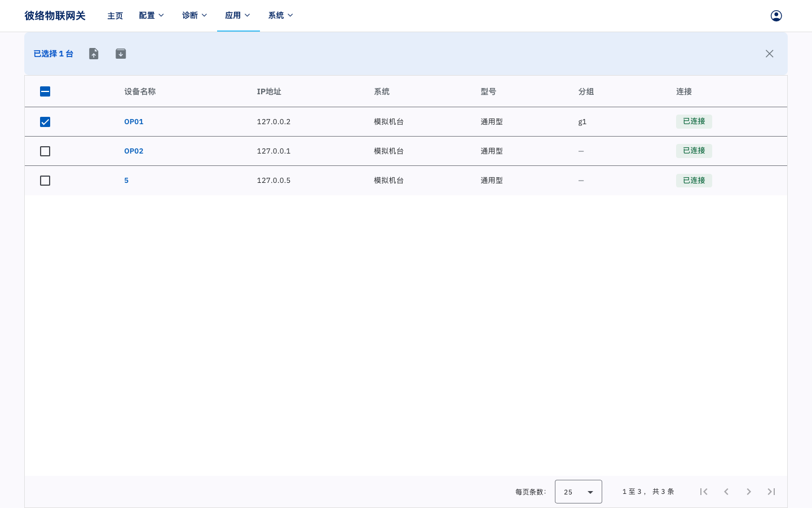Close the selection bar with X icon
This screenshot has height=508, width=812.
[769, 54]
